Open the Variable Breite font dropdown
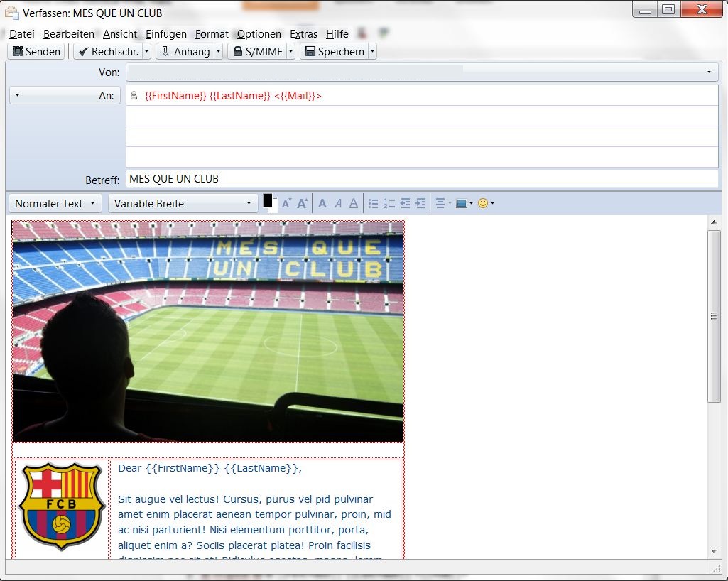Screen dimensions: 728x581 [x=183, y=203]
